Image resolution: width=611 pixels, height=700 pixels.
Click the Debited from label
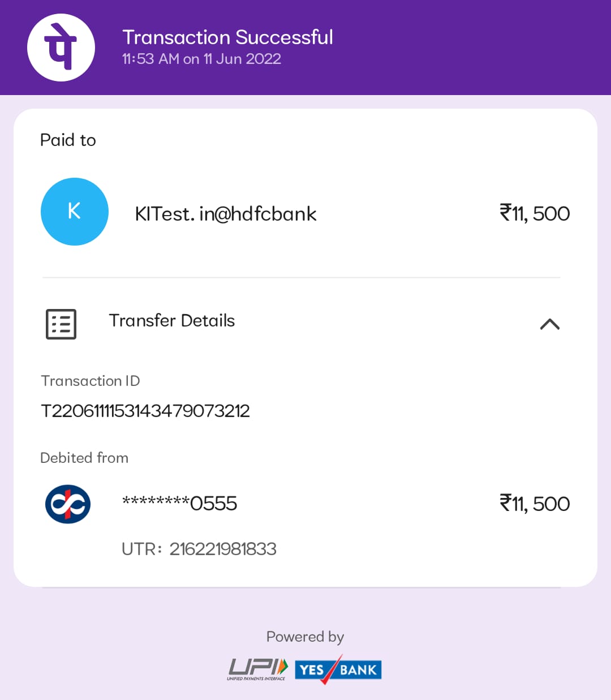pyautogui.click(x=84, y=458)
